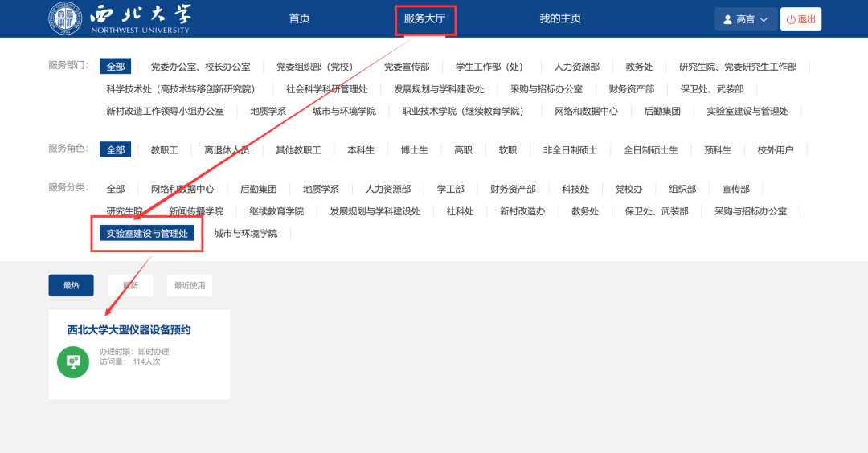Select 全部 in 服务分类 filter
The width and height of the screenshot is (868, 453).
[x=116, y=190]
